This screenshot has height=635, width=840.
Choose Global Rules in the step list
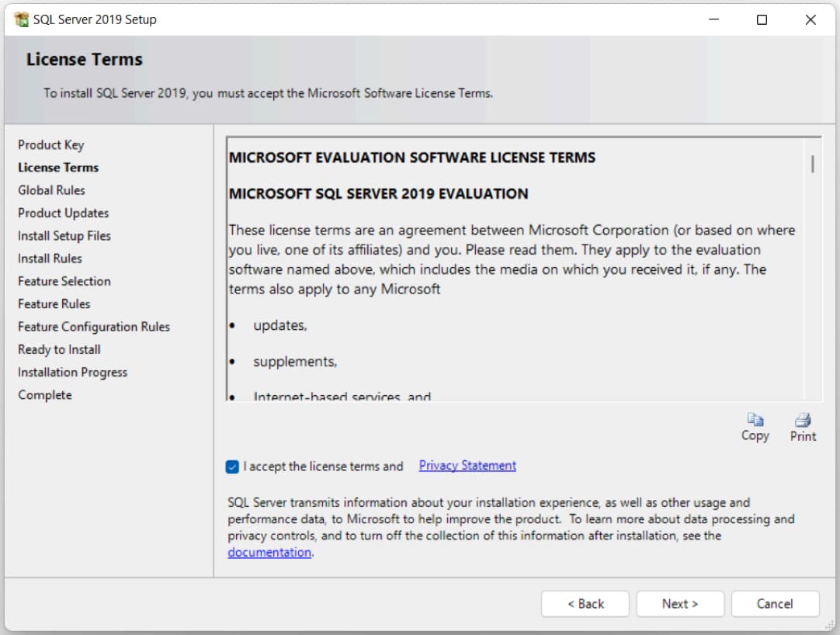tap(52, 190)
